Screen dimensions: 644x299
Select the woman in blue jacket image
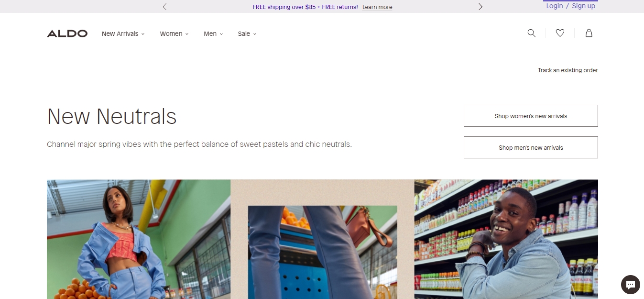click(x=139, y=239)
